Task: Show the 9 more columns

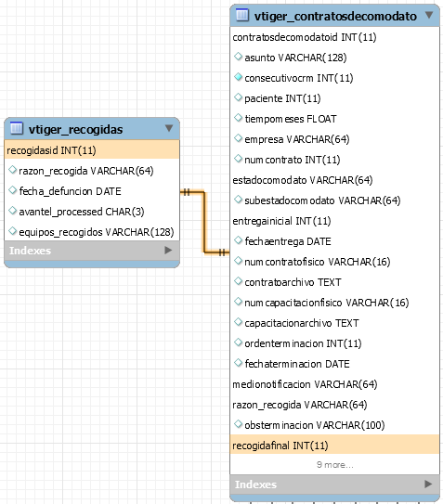Action: point(334,464)
